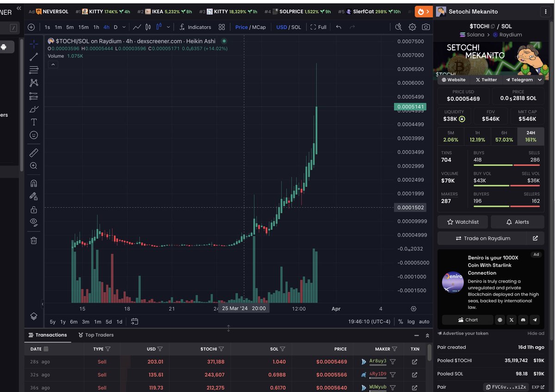Expand more social links chevron

[540, 80]
